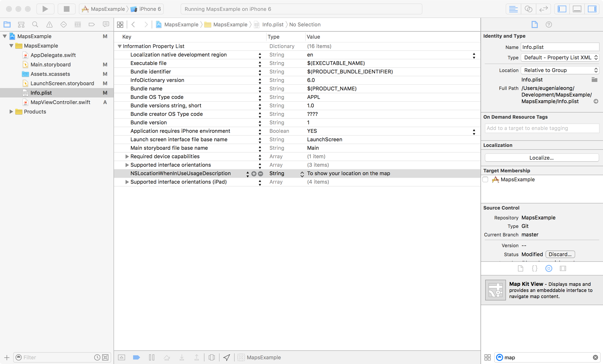Toggle breakpoints in debug bar

point(136,357)
